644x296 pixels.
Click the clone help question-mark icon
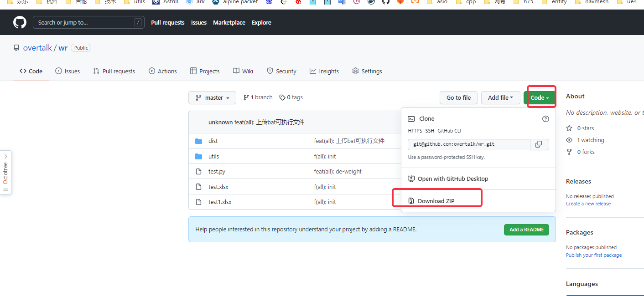(x=545, y=119)
